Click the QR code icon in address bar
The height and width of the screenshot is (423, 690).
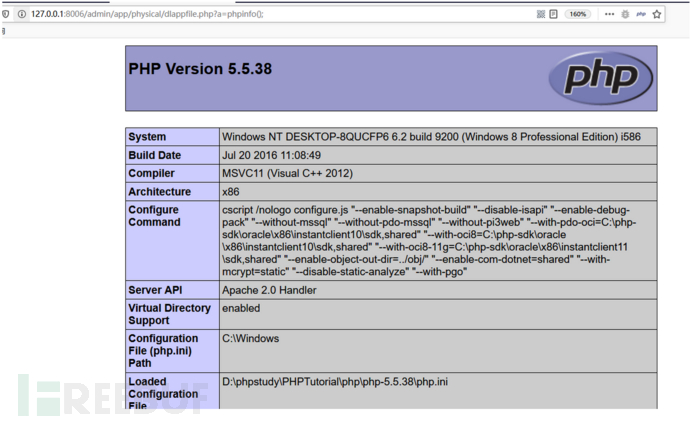point(541,14)
